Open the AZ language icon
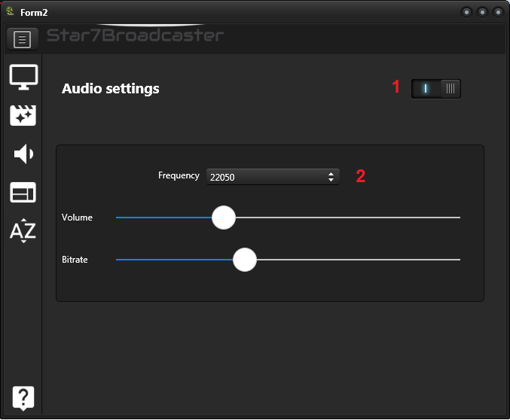This screenshot has height=420, width=510. [x=23, y=231]
